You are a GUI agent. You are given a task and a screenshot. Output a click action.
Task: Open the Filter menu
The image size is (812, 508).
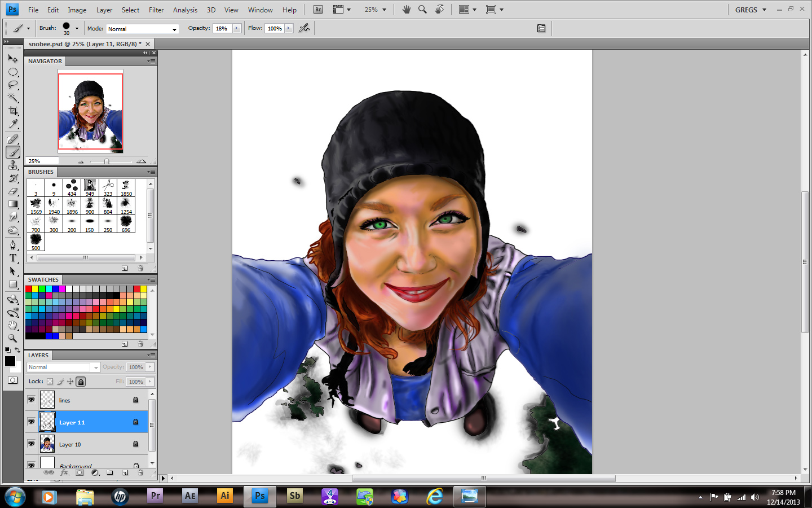[156, 10]
